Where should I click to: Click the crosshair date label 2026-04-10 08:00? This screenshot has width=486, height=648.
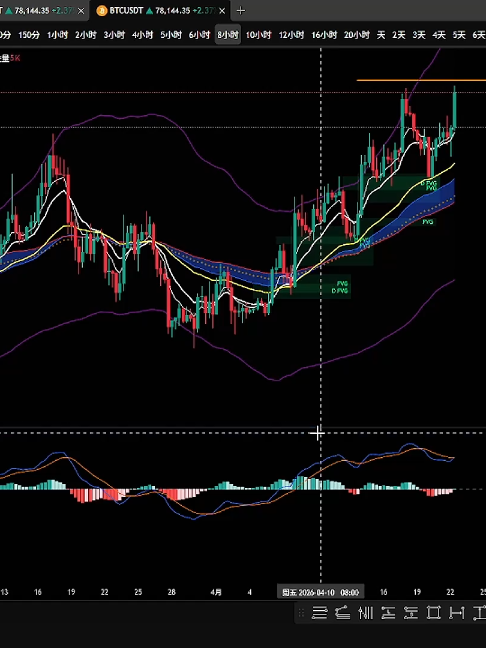point(320,592)
